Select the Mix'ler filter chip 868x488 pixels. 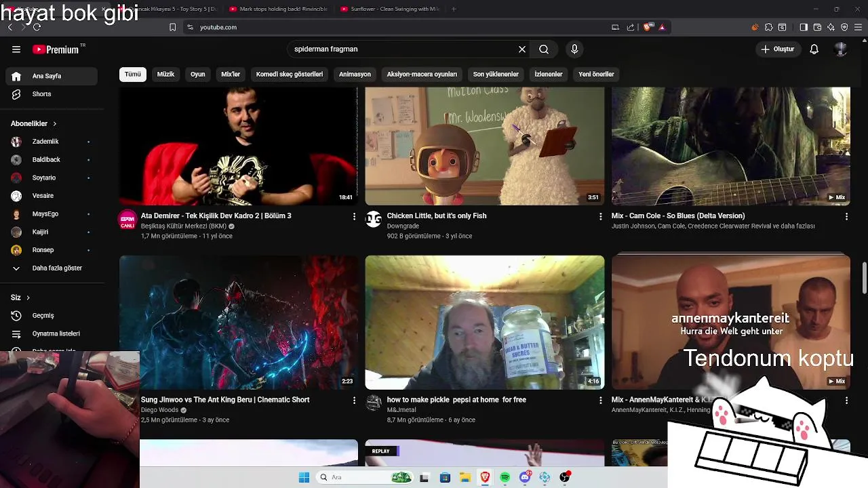pyautogui.click(x=231, y=75)
